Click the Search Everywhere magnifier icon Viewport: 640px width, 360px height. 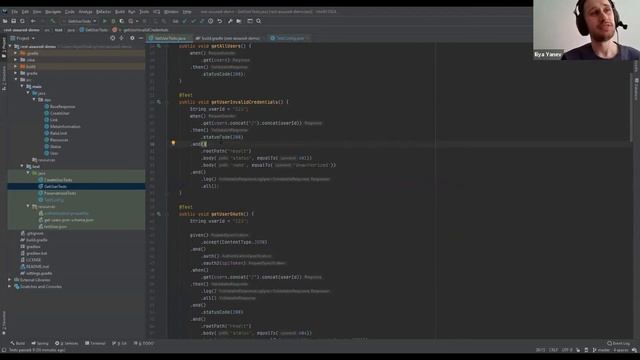pyautogui.click(x=258, y=21)
